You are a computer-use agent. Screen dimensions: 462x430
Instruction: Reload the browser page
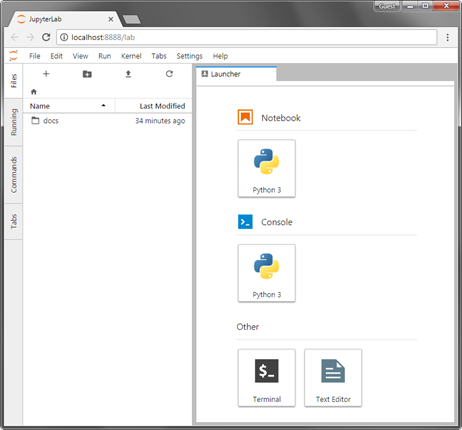click(46, 37)
